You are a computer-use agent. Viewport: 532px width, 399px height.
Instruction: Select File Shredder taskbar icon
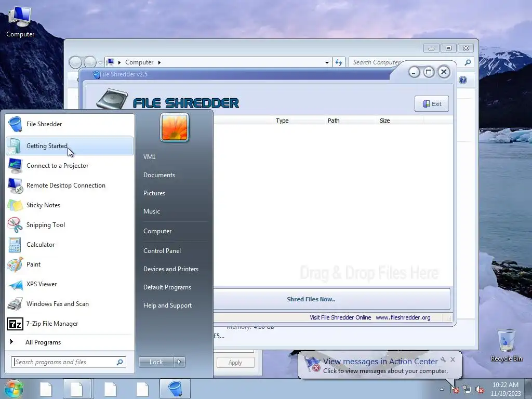click(175, 389)
